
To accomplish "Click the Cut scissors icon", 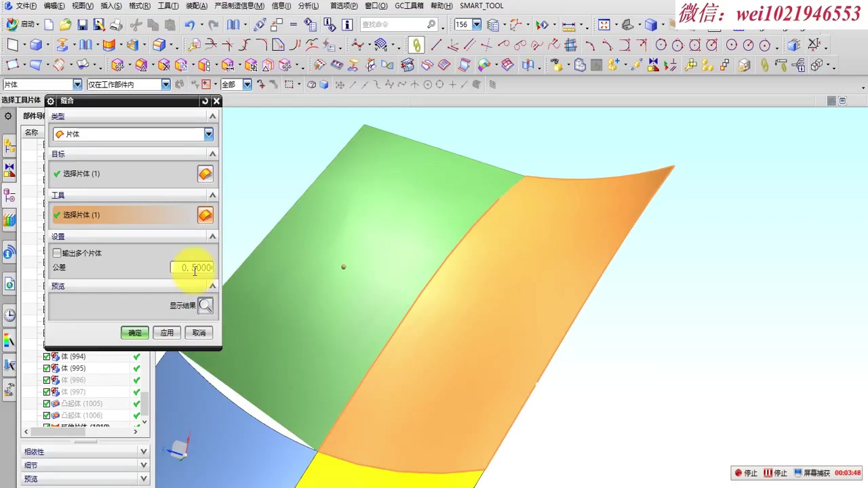I will 136,25.
